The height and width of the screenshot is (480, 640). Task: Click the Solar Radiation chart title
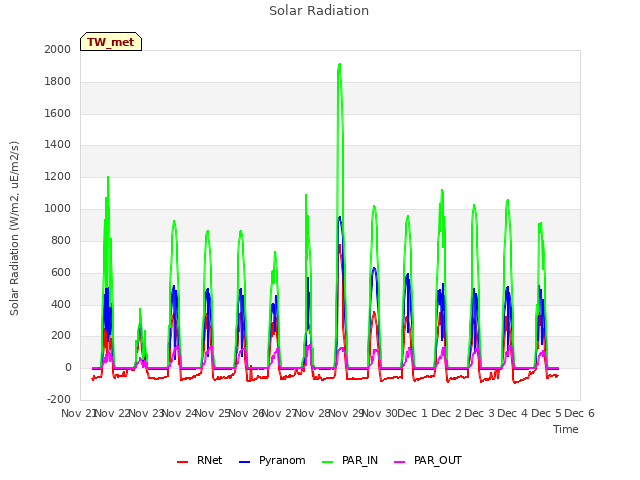[x=319, y=11]
